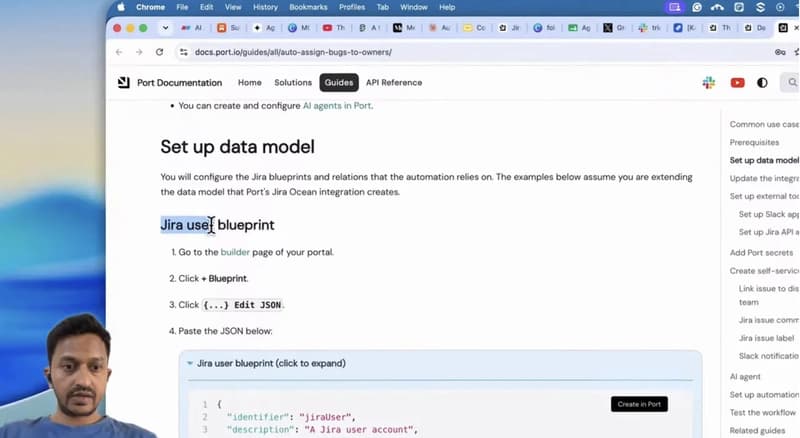Select the Guides nav button

point(339,83)
